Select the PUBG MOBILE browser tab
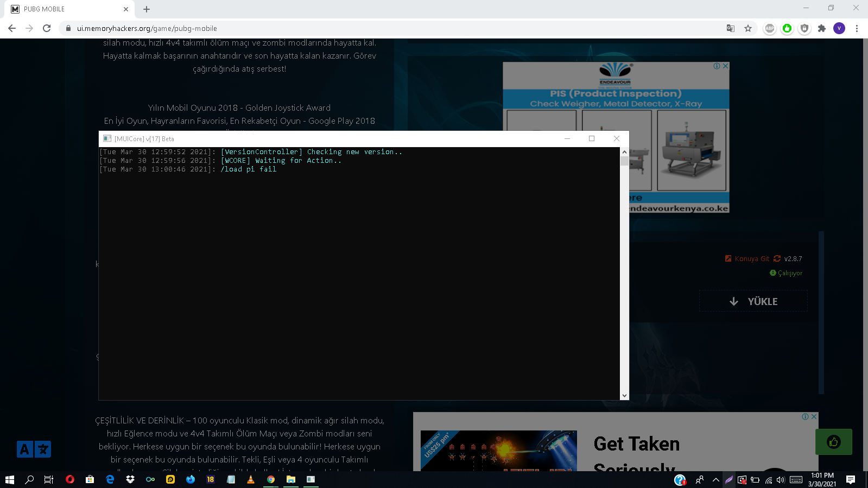The height and width of the screenshot is (488, 868). pos(69,9)
